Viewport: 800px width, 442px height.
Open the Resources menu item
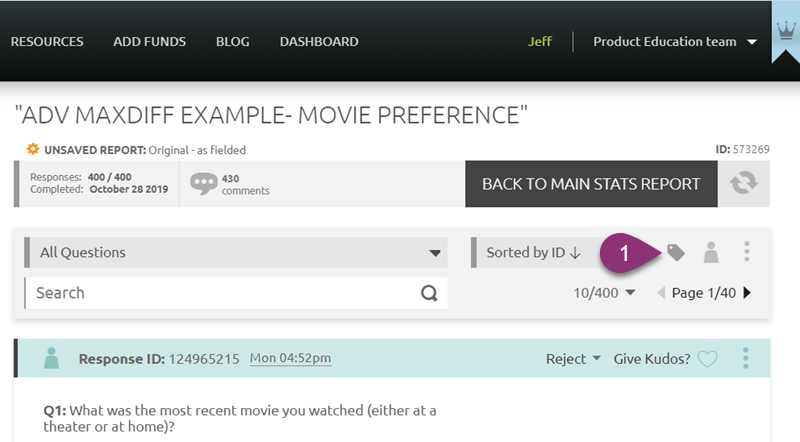point(47,42)
